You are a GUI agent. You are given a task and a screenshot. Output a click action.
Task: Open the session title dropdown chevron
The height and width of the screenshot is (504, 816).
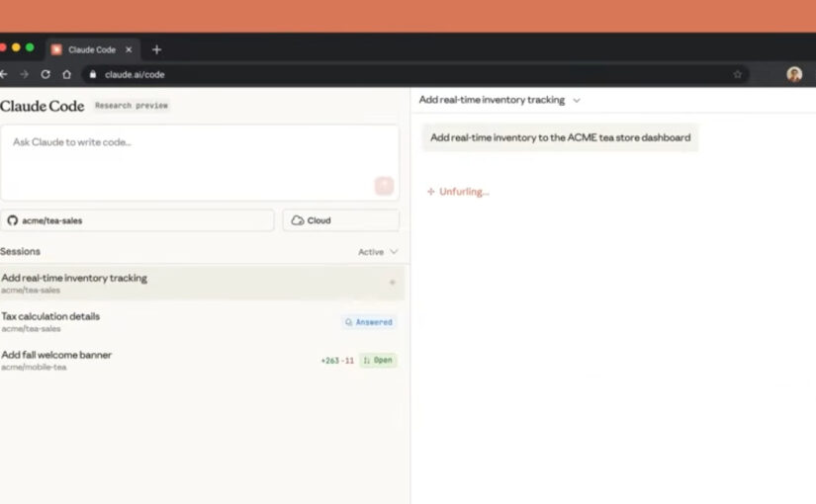coord(577,100)
